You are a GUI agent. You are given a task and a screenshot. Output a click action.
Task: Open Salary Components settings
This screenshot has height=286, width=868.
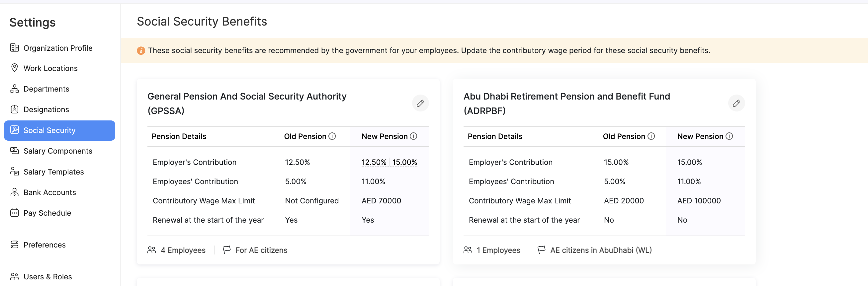(x=58, y=151)
